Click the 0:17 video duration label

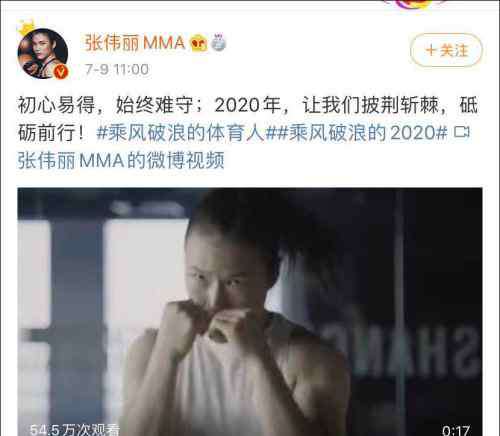pos(456,430)
